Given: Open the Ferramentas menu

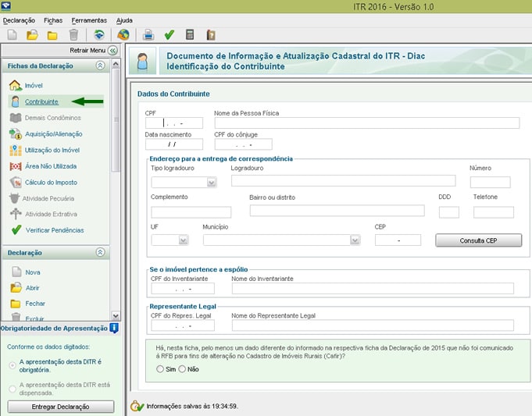Looking at the screenshot, I should 89,20.
